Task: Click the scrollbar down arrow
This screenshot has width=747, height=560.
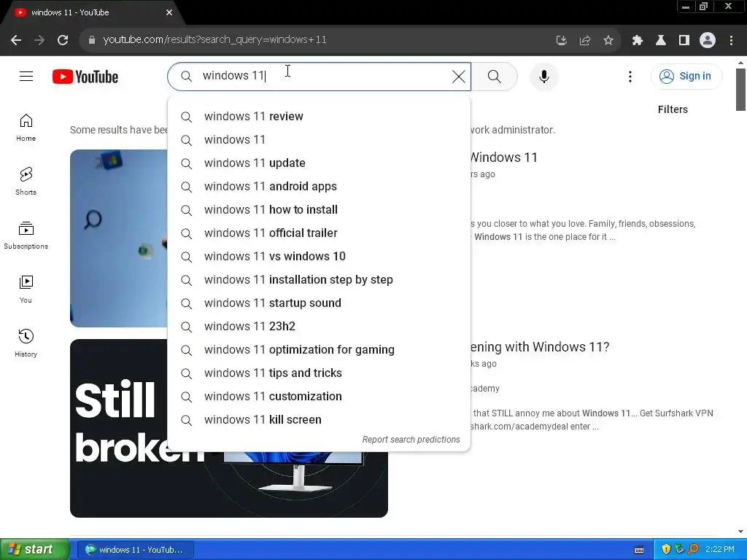Action: point(740,532)
